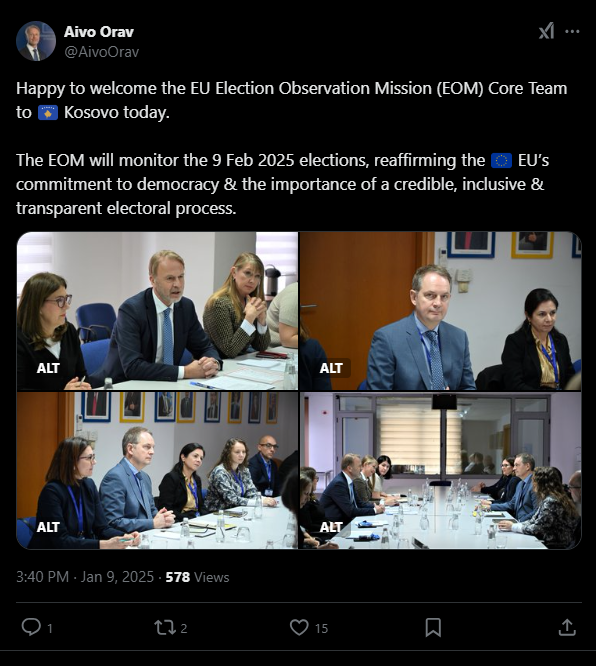
Task: Open the top-right photo of man in blue suit
Action: click(x=441, y=311)
